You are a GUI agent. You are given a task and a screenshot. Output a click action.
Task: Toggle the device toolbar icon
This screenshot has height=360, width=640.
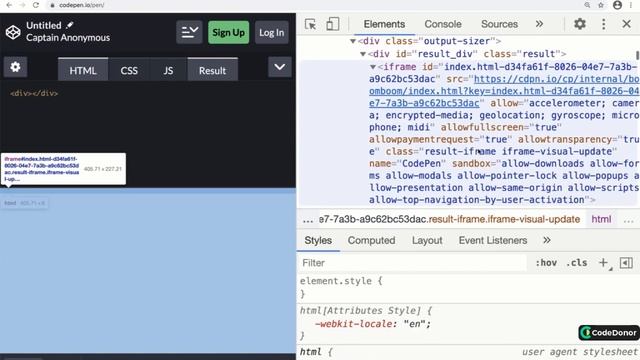pos(332,24)
